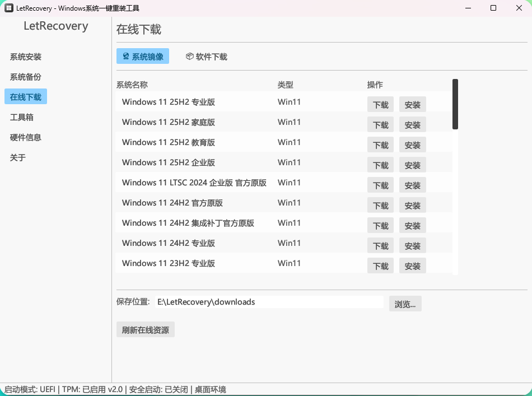Image resolution: width=532 pixels, height=396 pixels.
Task: Click the LetRecovery sidebar logo text
Action: tap(56, 26)
